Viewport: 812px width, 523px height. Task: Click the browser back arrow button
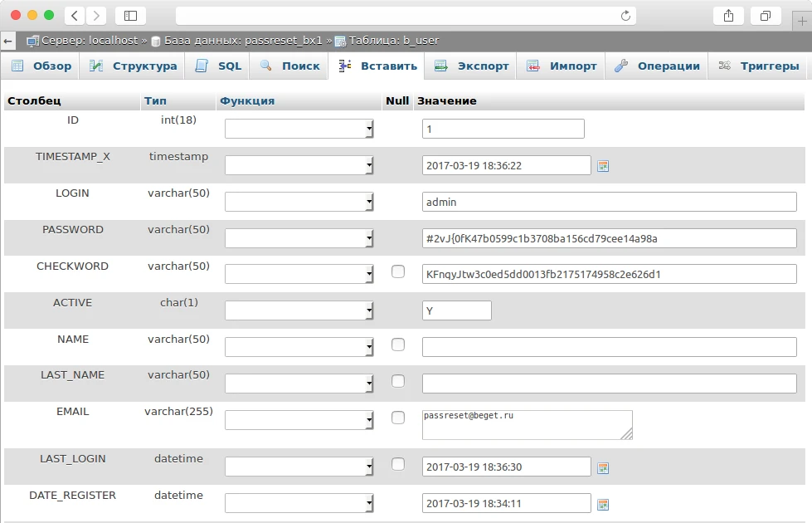click(x=75, y=15)
